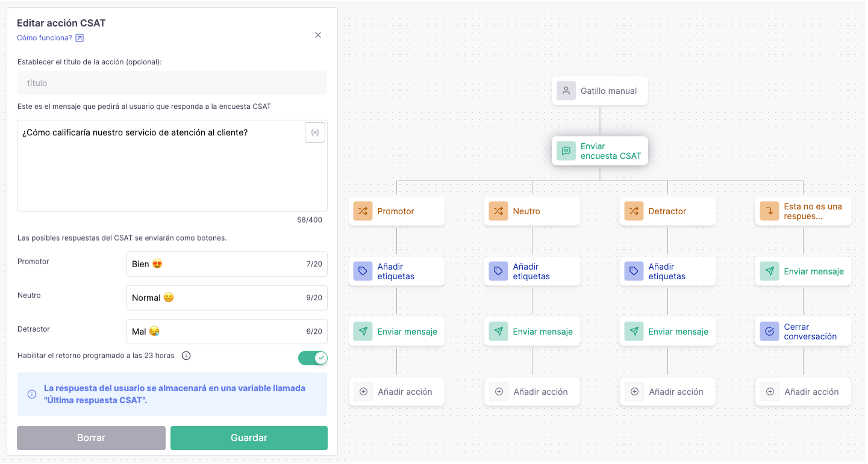The height and width of the screenshot is (464, 868).
Task: Edit the Promotor response field 'Bien'
Action: coord(217,264)
